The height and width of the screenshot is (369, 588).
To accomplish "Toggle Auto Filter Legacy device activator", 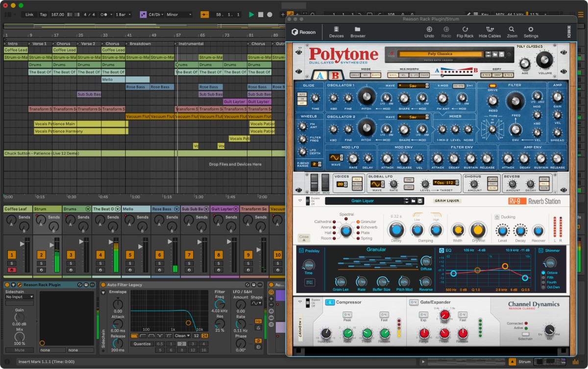I will point(103,285).
